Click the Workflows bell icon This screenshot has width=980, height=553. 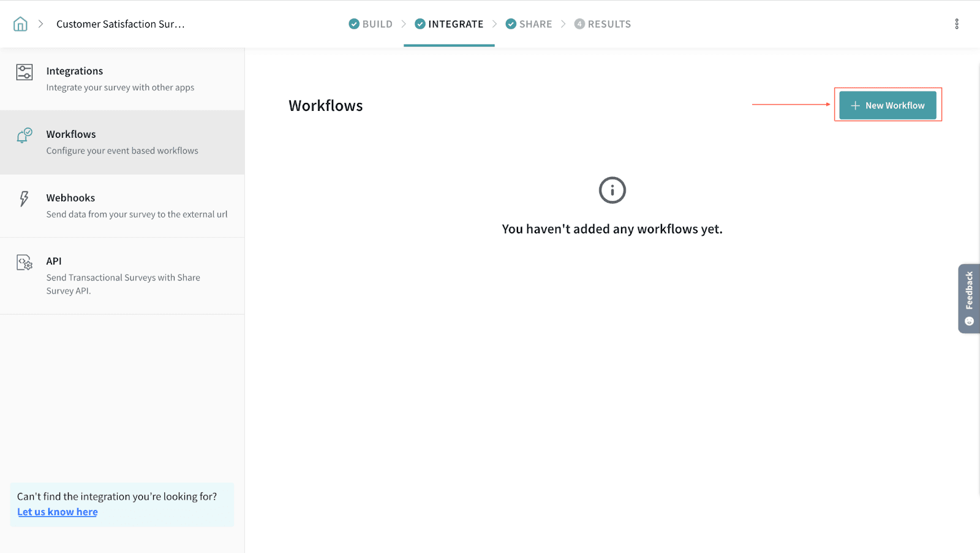[x=24, y=135]
